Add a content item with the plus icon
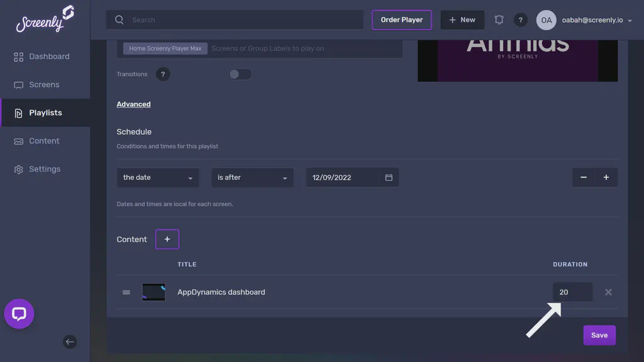644x362 pixels. coord(167,239)
